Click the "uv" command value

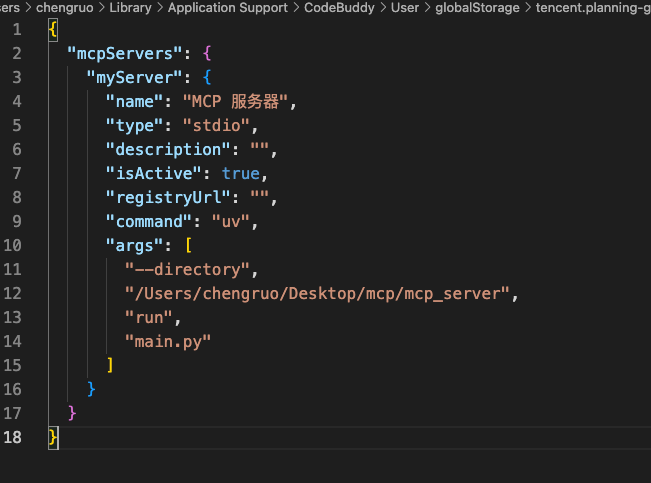[x=231, y=222]
